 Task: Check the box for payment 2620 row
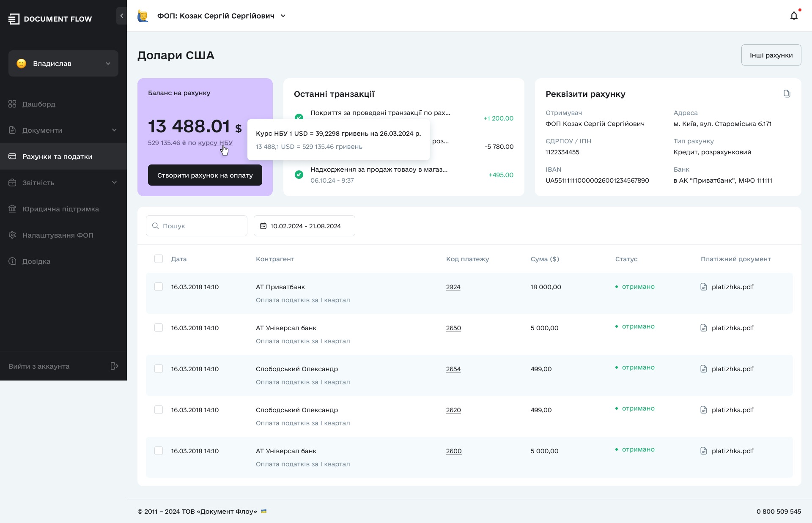[159, 410]
